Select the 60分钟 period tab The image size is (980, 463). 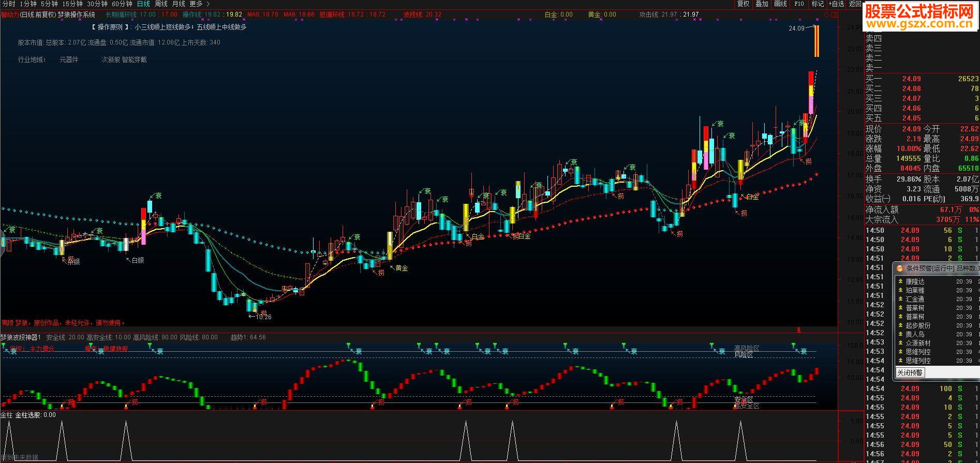pos(122,4)
